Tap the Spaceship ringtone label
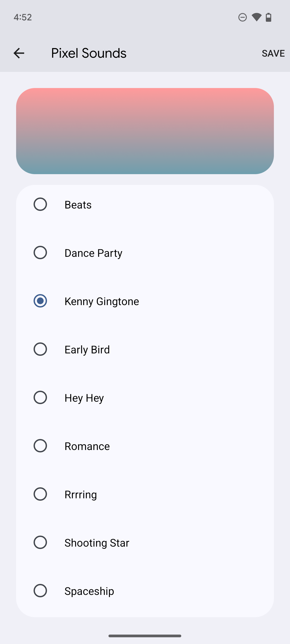290x644 pixels. [x=89, y=591]
